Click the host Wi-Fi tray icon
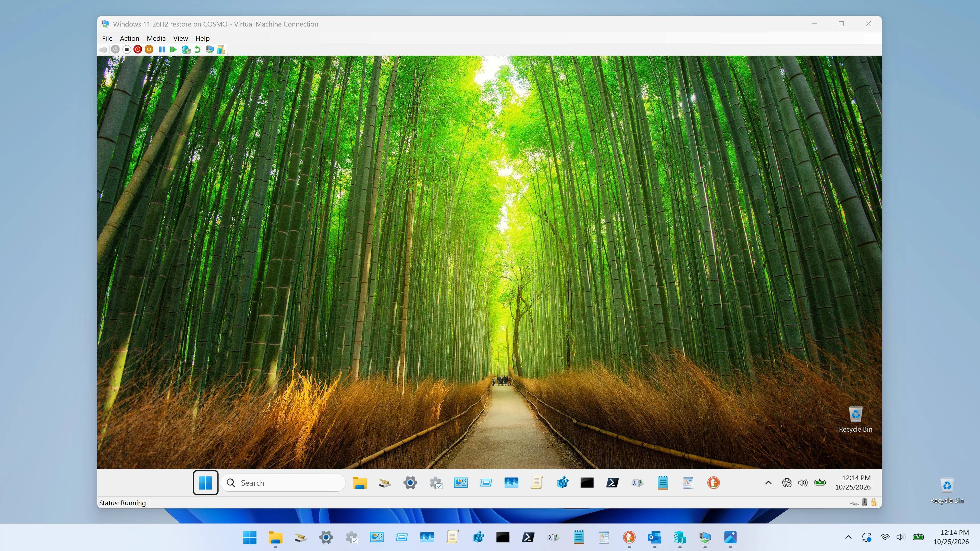Viewport: 980px width, 551px height. coord(885,537)
